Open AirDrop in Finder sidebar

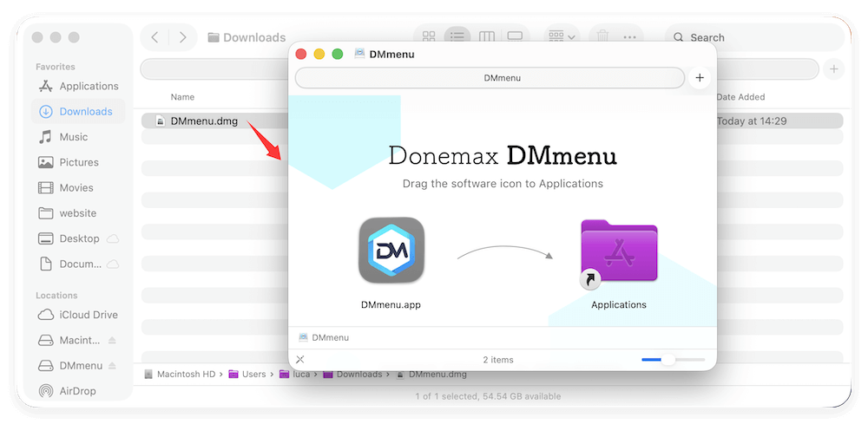coord(78,391)
